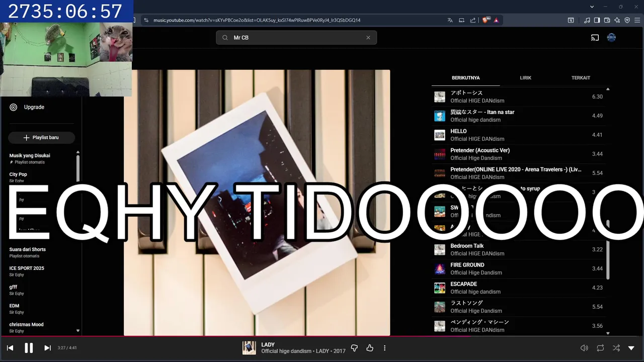This screenshot has width=644, height=362.
Task: Collapse the player page with down arrow
Action: click(631, 348)
